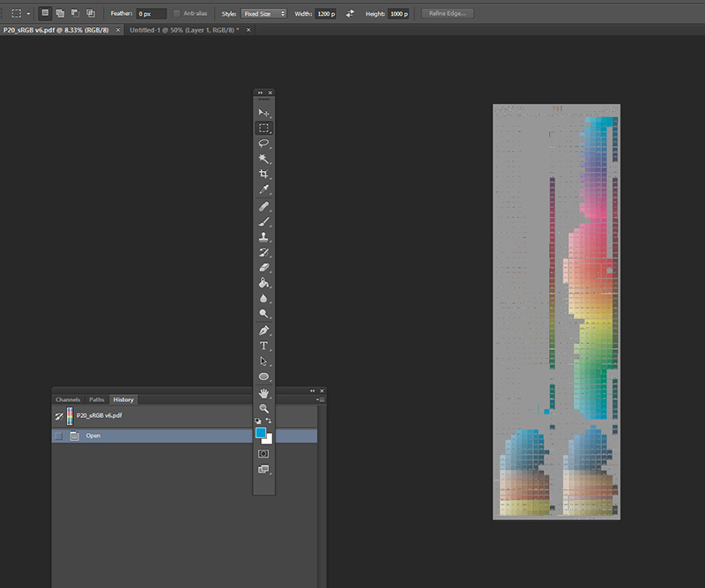Select the Hand tool
705x588 pixels.
[x=263, y=393]
